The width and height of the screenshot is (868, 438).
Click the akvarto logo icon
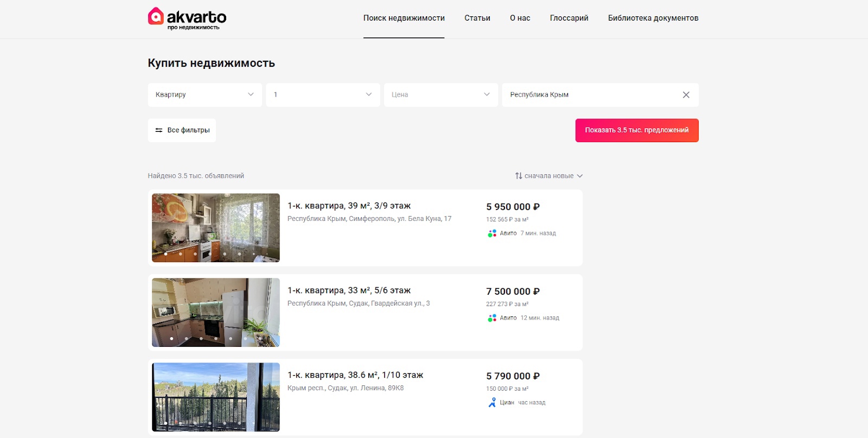(156, 16)
